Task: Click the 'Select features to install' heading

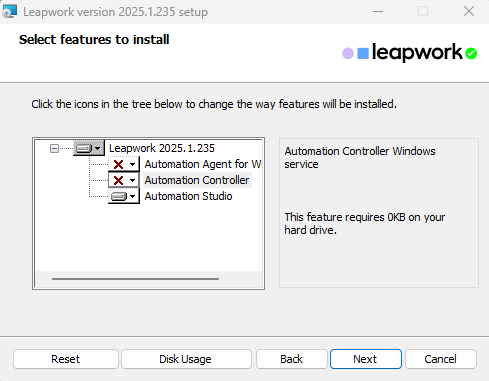Action: (x=94, y=40)
